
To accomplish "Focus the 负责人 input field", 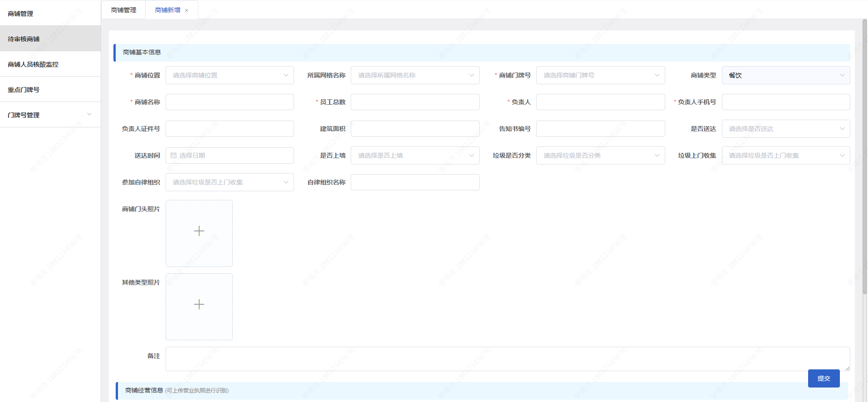I will click(601, 102).
